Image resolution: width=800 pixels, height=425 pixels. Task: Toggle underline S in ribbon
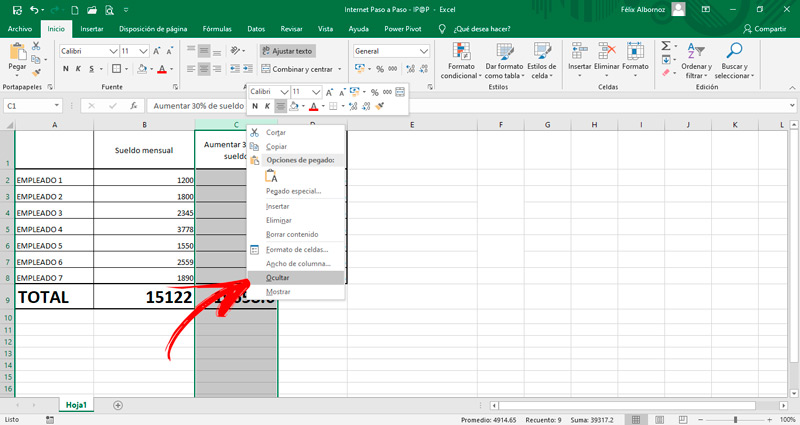[x=91, y=69]
